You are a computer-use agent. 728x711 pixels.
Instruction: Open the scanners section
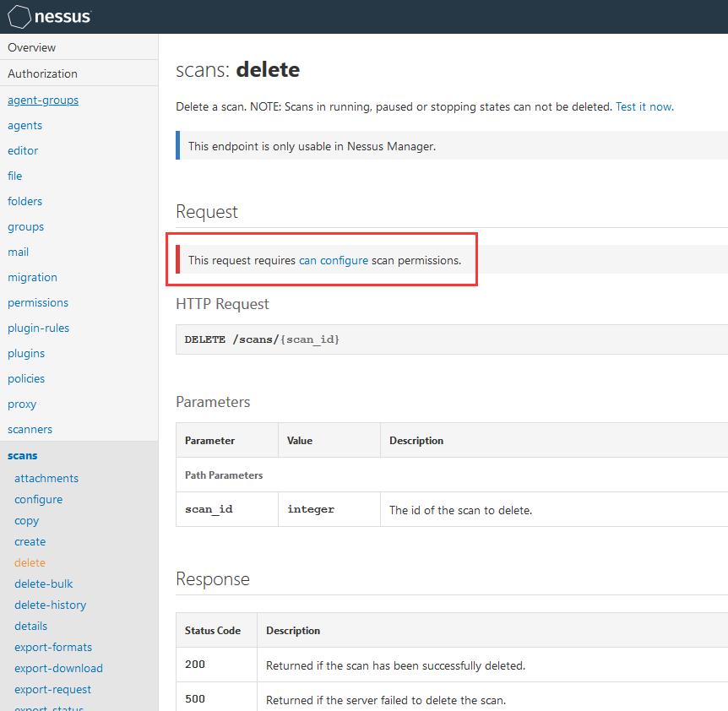pyautogui.click(x=30, y=429)
